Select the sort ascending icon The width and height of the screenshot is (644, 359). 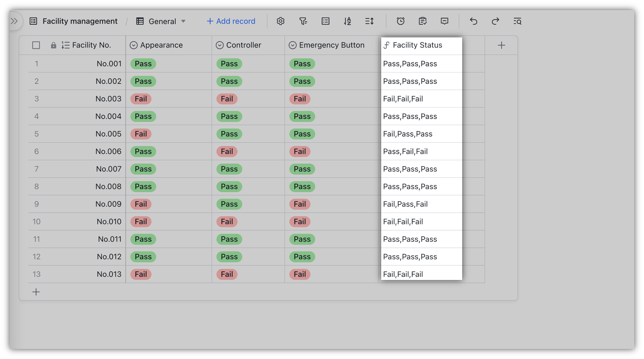348,21
